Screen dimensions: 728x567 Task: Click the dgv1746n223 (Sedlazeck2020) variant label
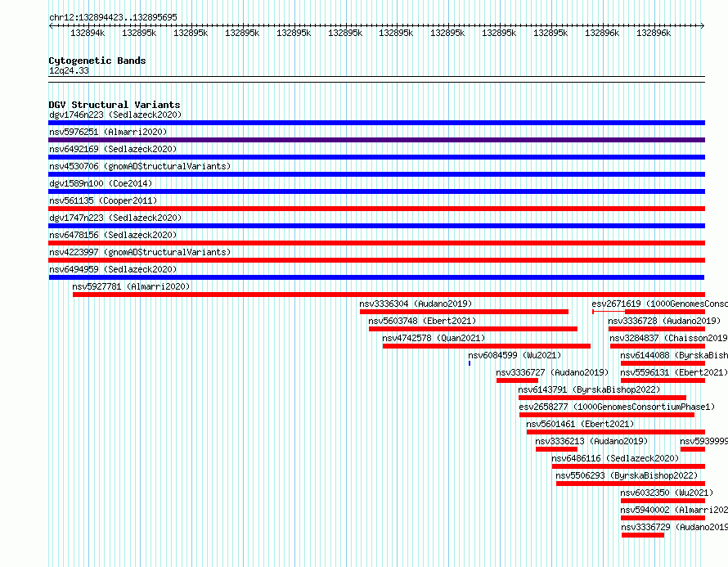pos(115,115)
